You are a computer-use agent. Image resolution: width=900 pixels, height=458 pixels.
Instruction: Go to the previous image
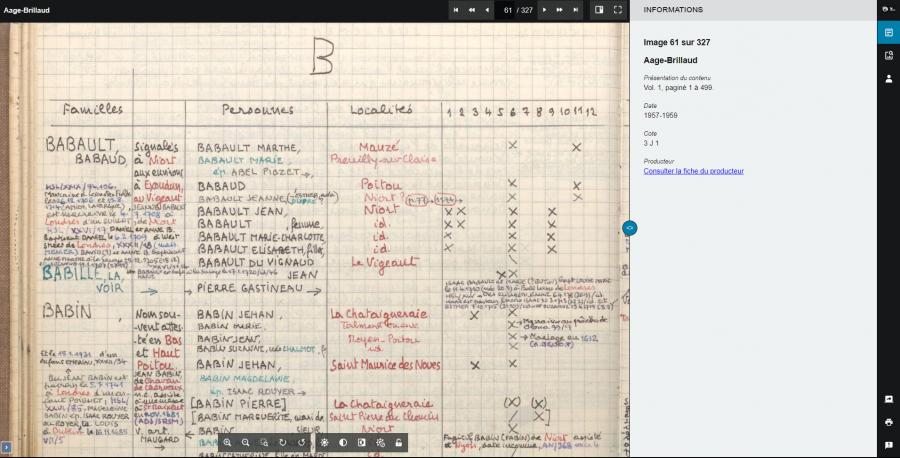coord(488,10)
